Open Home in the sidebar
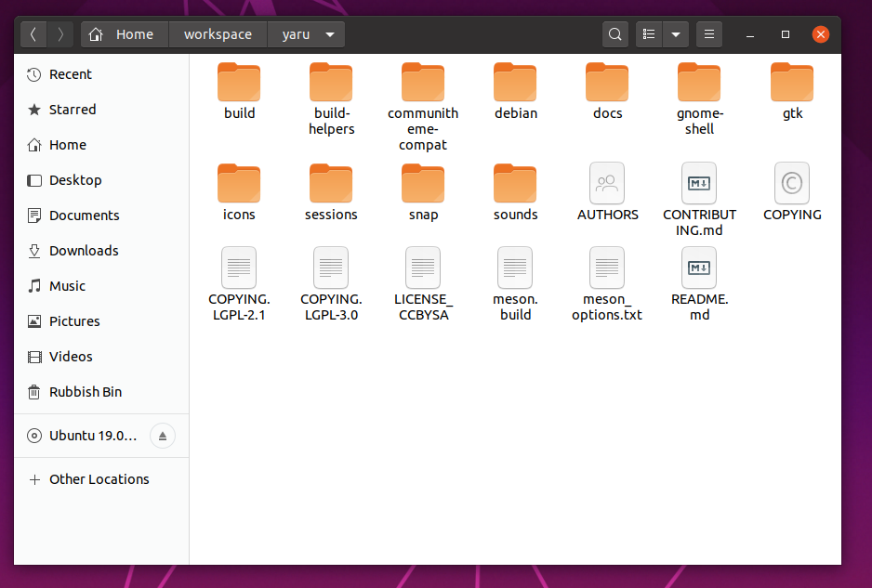The height and width of the screenshot is (588, 872). 101,145
